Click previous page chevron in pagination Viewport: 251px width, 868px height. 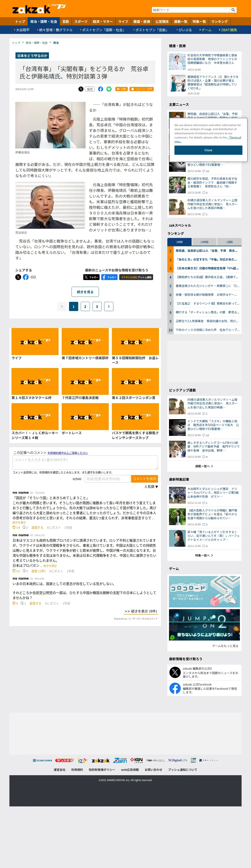[61, 306]
